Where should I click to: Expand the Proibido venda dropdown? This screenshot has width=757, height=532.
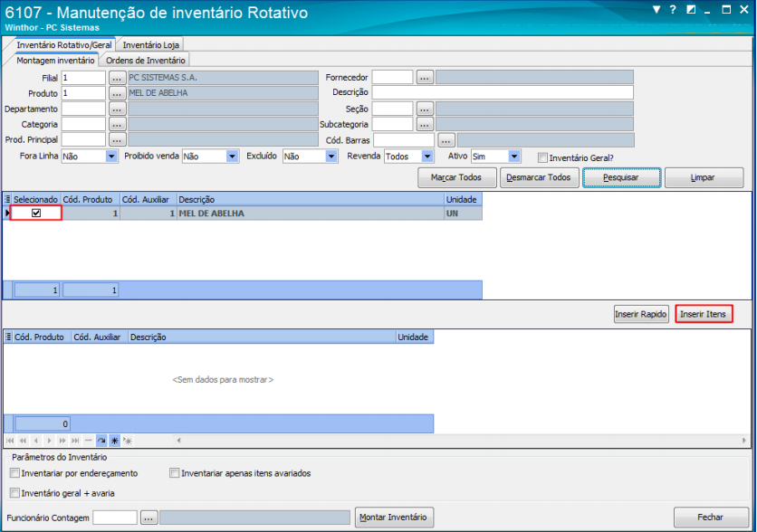pos(232,157)
